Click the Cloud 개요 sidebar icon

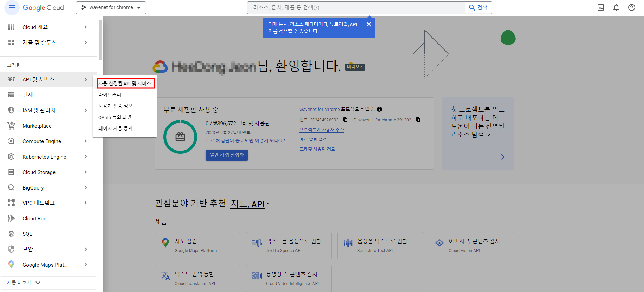tap(11, 27)
